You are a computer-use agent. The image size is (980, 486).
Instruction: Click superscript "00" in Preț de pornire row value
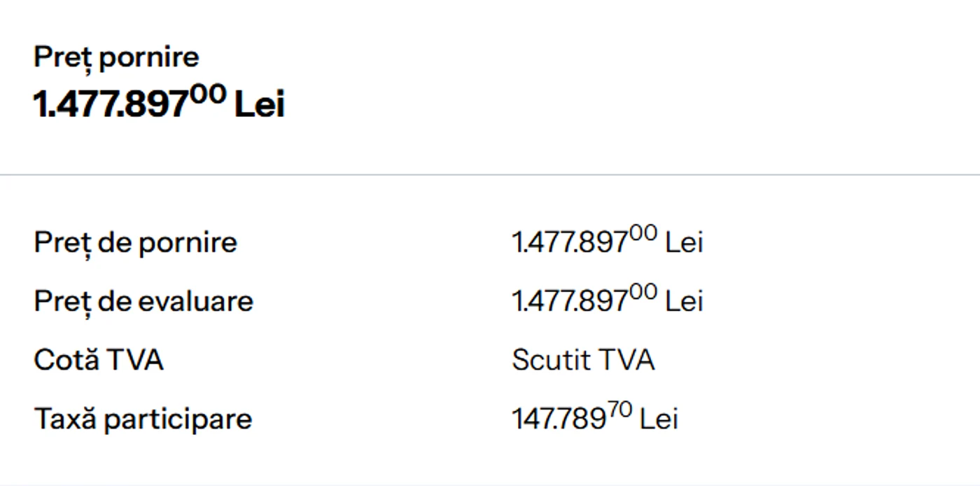click(643, 235)
